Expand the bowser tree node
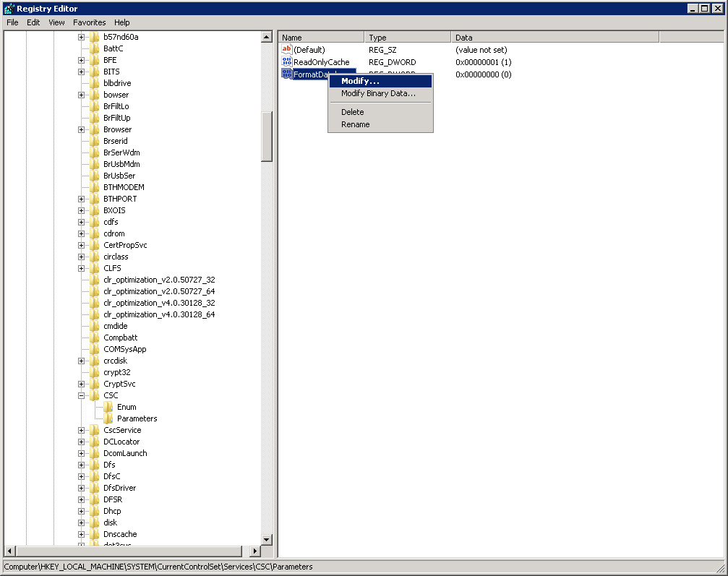Image resolution: width=728 pixels, height=576 pixels. coord(81,95)
